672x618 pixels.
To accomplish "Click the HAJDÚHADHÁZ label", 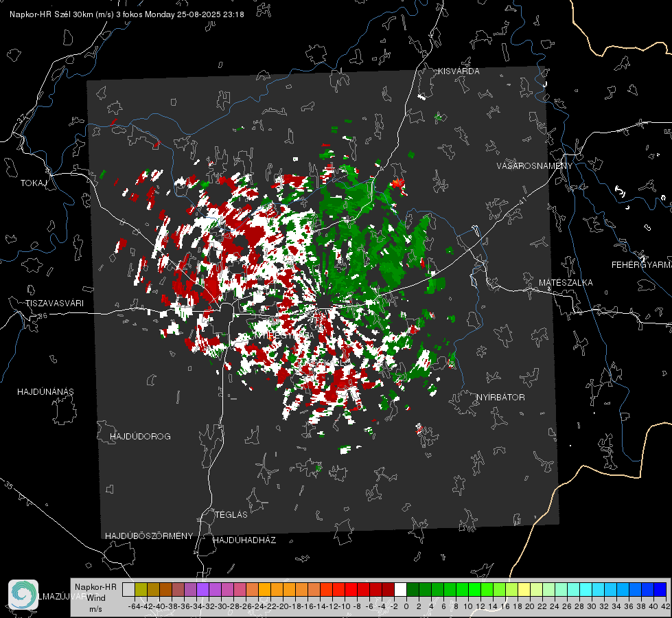I will pyautogui.click(x=244, y=540).
